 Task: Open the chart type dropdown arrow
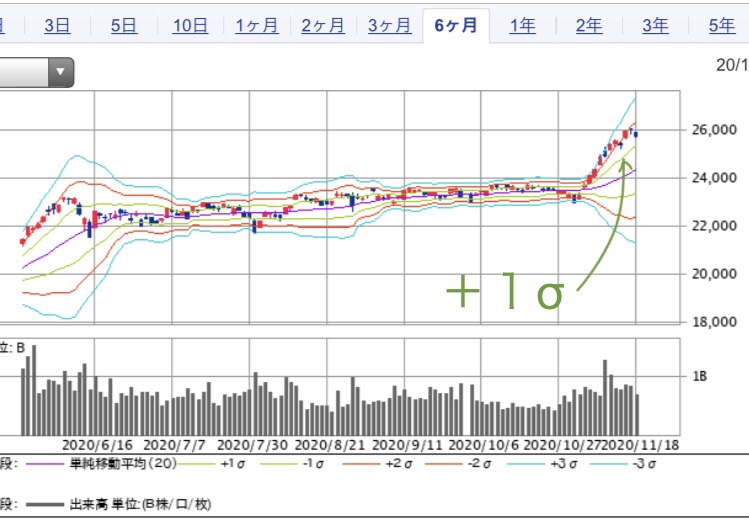(60, 72)
